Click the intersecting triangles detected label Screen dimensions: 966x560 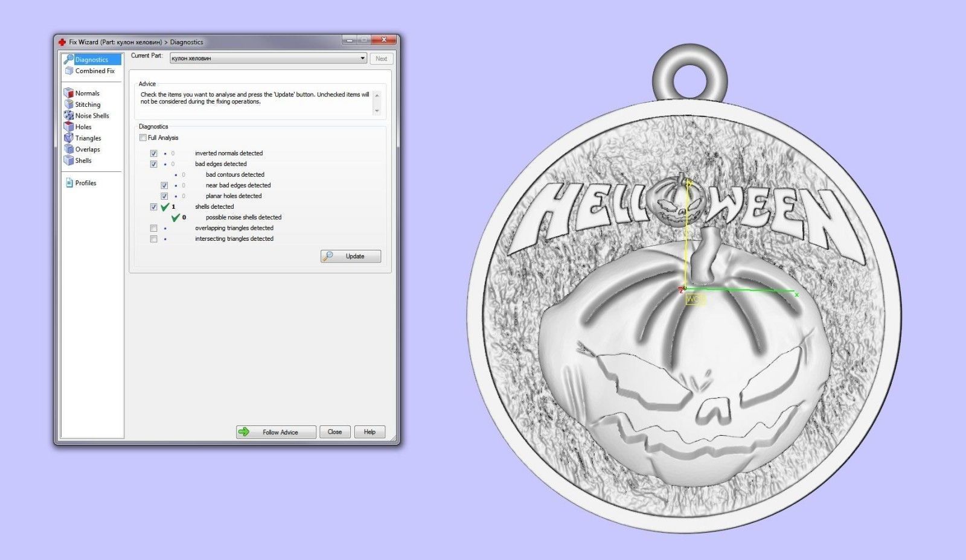click(x=234, y=239)
